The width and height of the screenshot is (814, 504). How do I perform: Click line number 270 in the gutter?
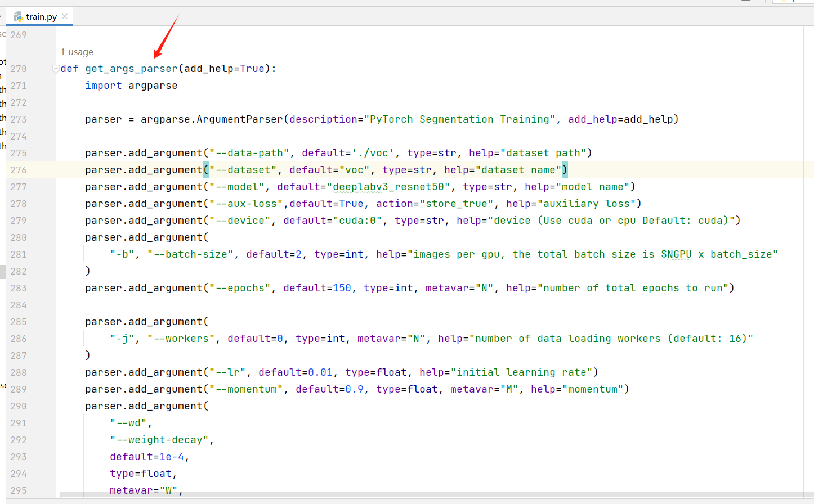point(17,68)
